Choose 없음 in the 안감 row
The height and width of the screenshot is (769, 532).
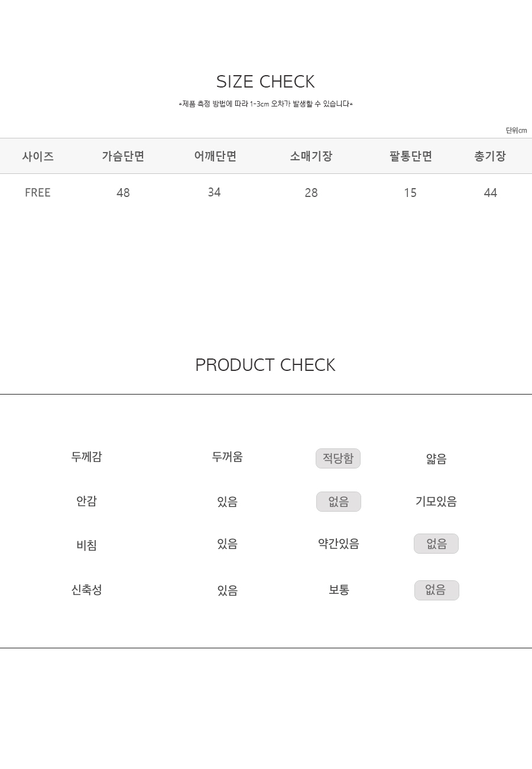coord(339,502)
